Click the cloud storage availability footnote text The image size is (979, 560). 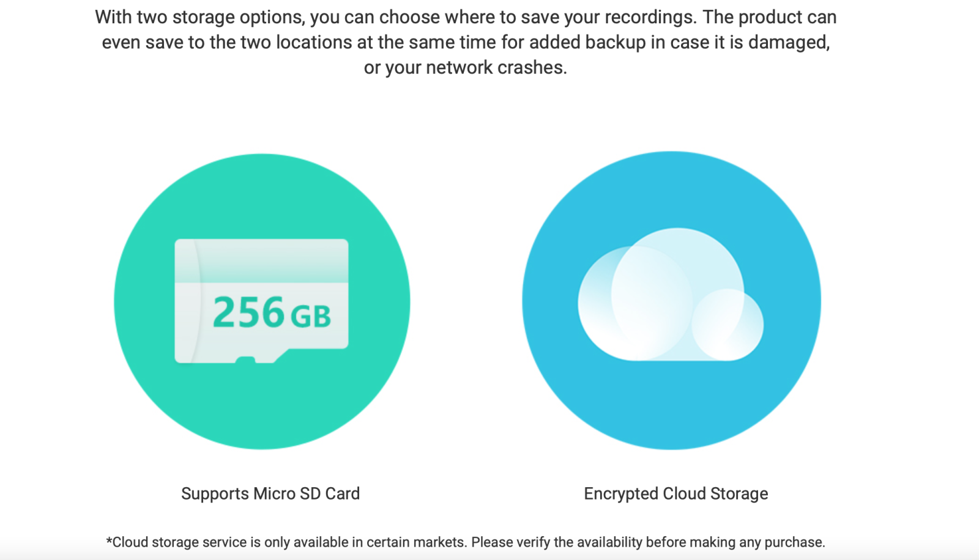(x=466, y=542)
